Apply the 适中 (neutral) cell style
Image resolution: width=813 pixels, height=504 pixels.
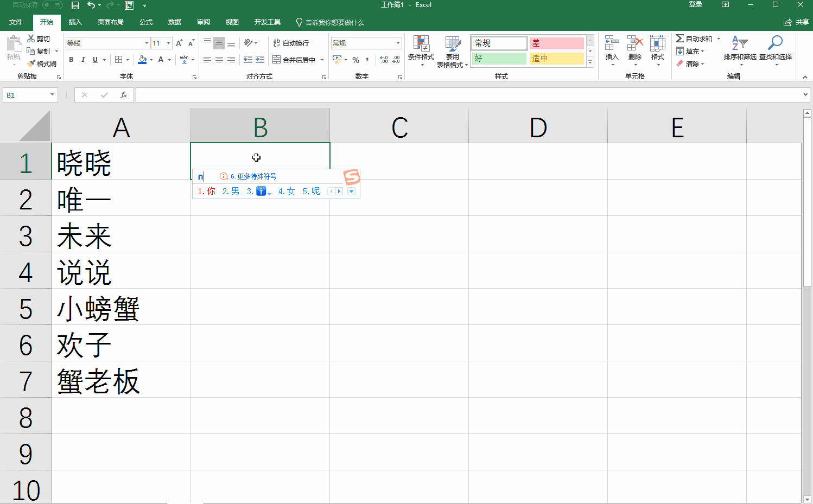(556, 58)
